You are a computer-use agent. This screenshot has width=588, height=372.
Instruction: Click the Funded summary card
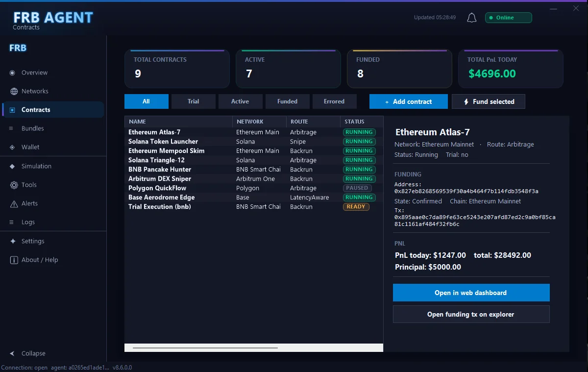(399, 69)
